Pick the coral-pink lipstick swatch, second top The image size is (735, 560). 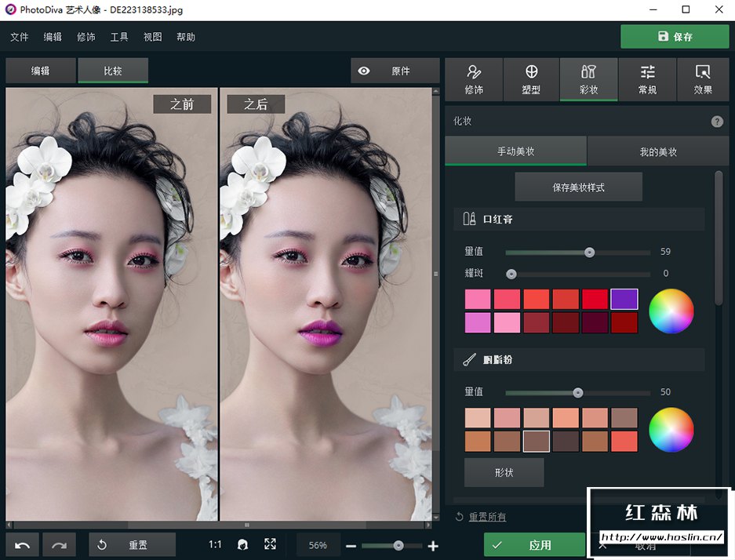tap(507, 299)
